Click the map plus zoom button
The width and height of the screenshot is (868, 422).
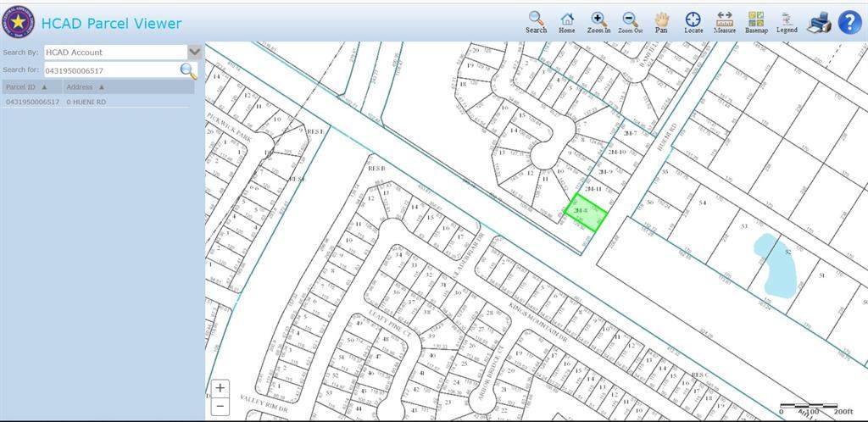(220, 388)
